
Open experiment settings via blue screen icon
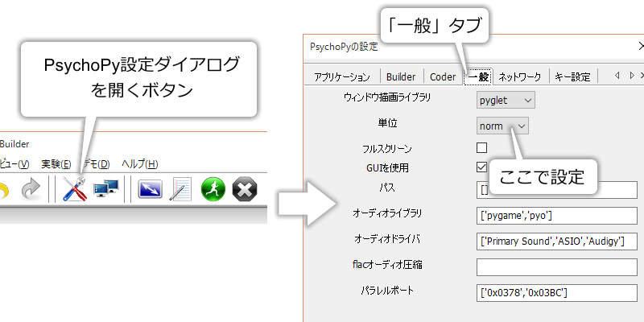pyautogui.click(x=150, y=189)
